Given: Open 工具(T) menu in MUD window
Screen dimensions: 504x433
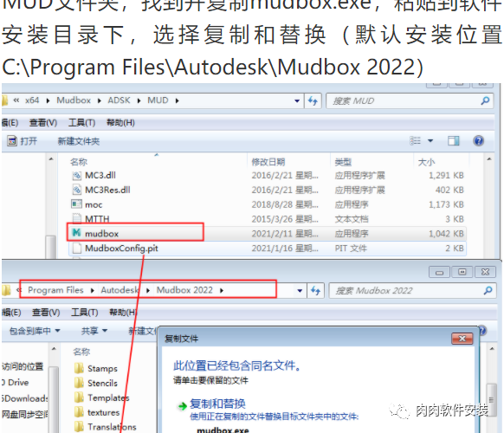Looking at the screenshot, I should tap(82, 123).
